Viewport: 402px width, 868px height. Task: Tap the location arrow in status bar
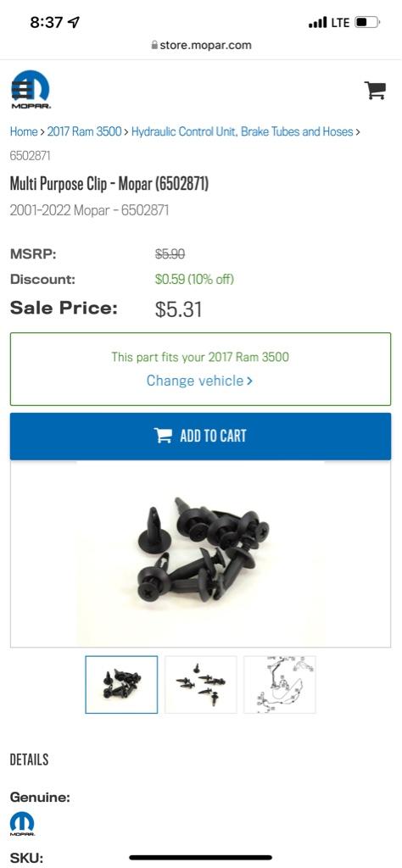tap(73, 22)
